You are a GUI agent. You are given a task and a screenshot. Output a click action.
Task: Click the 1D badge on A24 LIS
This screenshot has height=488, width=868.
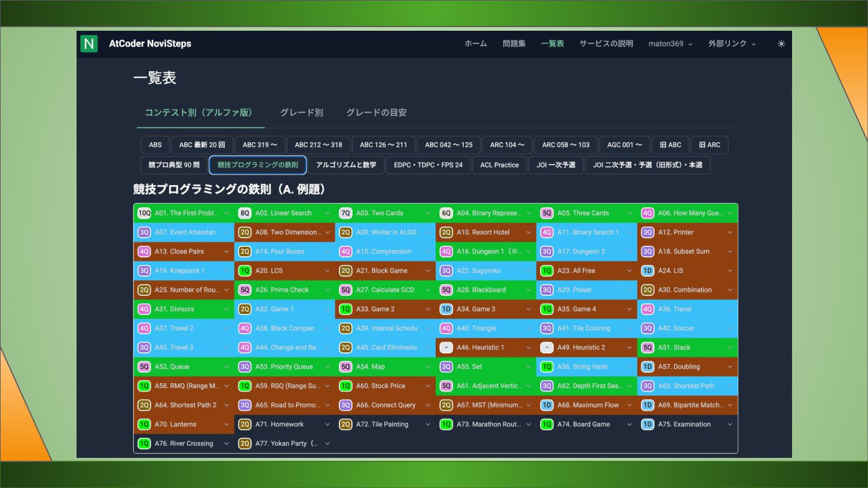point(647,271)
